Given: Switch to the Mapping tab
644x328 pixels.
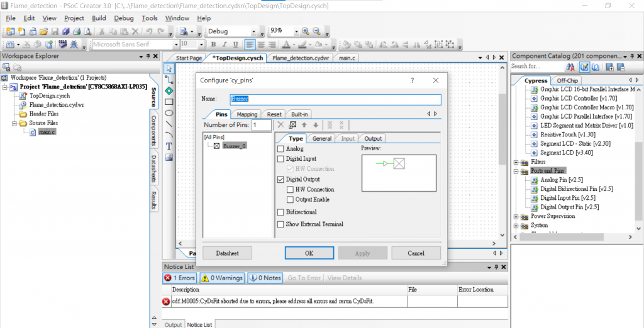Looking at the screenshot, I should 247,114.
